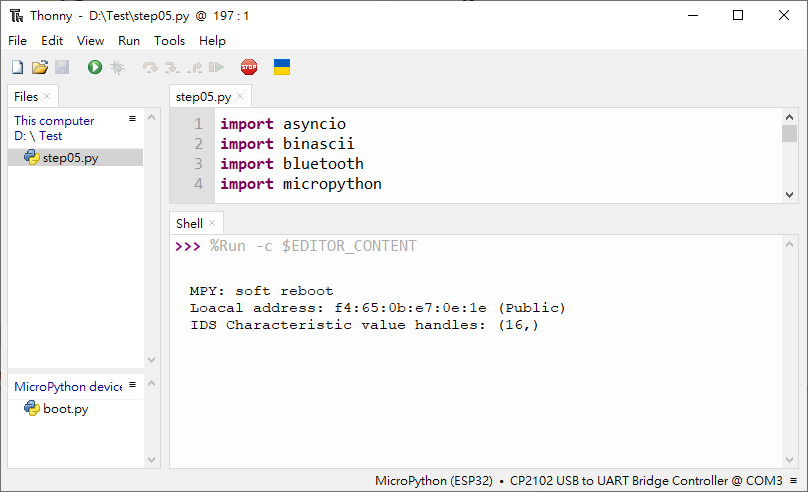
Task: Click the Step over debug icon
Action: [150, 67]
